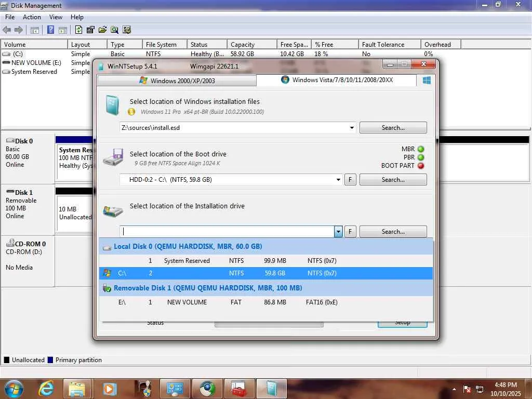Open Windows Explorer folder on taskbar
This screenshot has width=532, height=399.
(x=77, y=389)
